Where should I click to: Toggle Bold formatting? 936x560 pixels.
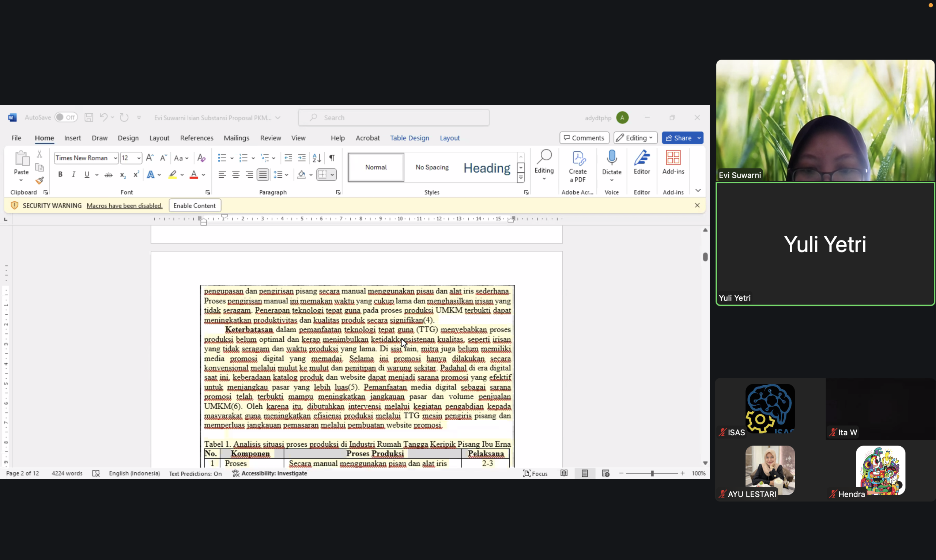click(60, 174)
